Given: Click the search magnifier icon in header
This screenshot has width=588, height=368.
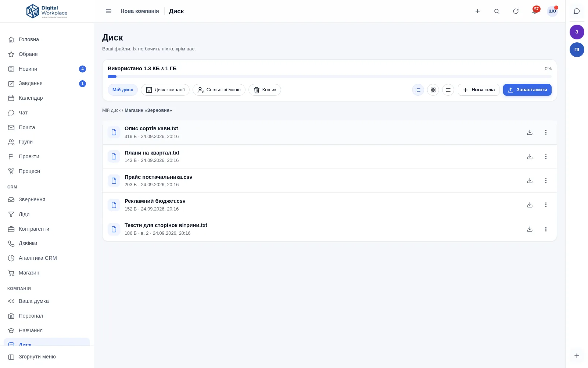Looking at the screenshot, I should (x=496, y=11).
